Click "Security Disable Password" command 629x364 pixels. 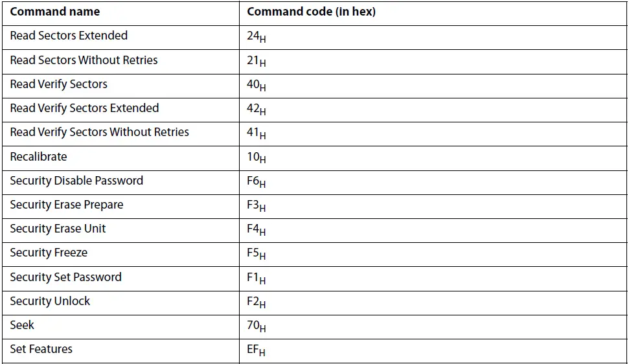76,181
